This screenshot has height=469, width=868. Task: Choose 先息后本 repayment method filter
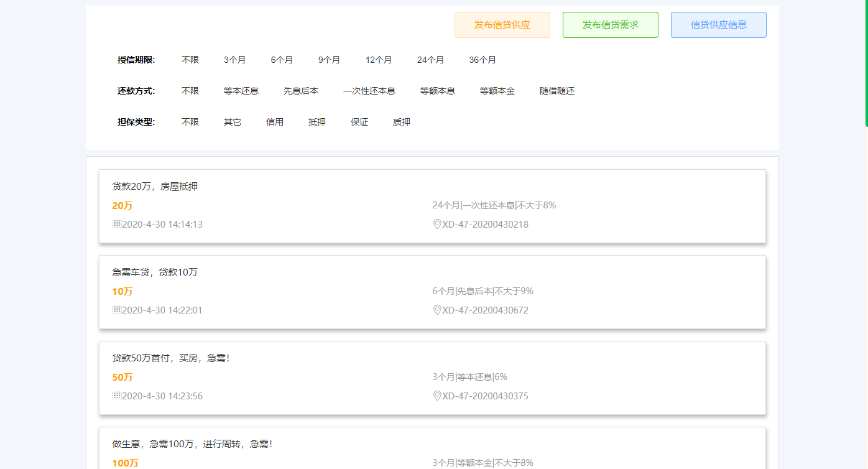coord(300,91)
